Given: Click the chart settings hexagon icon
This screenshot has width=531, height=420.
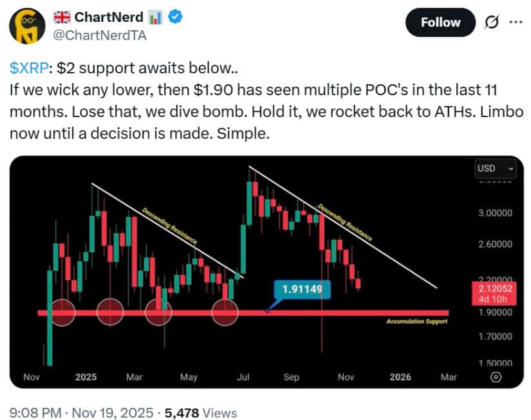Looking at the screenshot, I should click(496, 377).
